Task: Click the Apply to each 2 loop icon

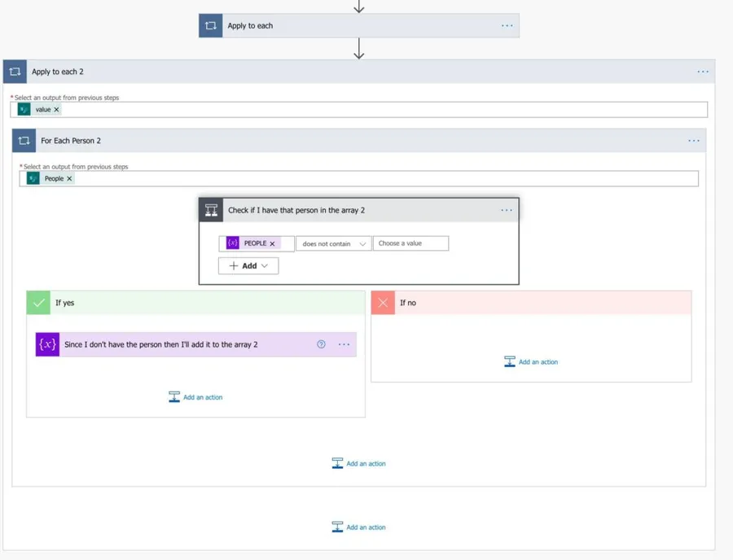Action: pyautogui.click(x=15, y=72)
